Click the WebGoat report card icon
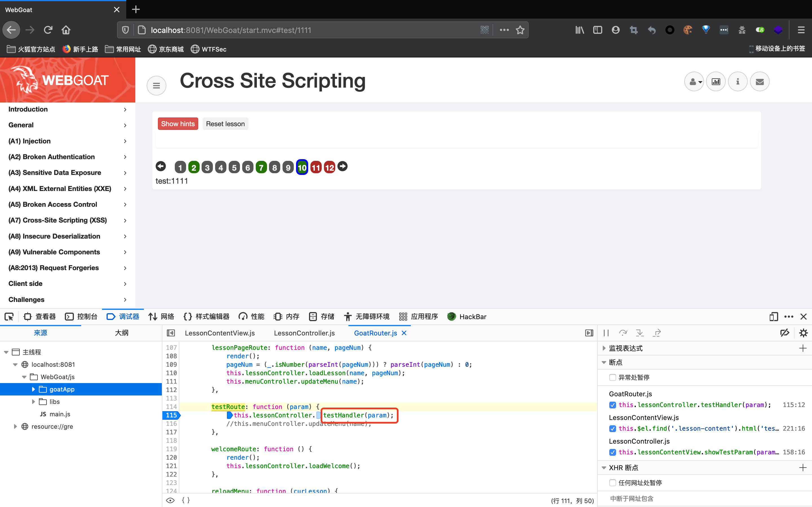The height and width of the screenshot is (507, 812). click(x=716, y=81)
